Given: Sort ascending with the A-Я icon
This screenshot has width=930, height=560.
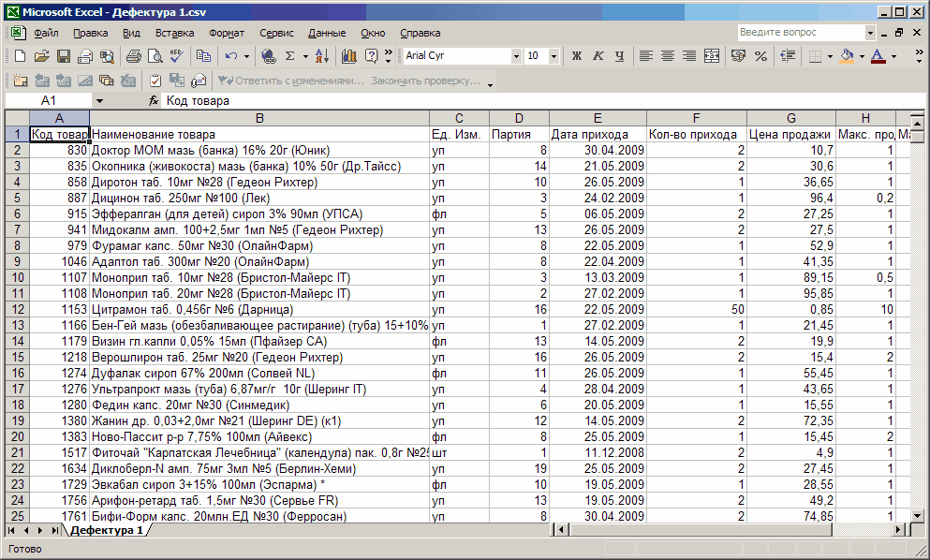Looking at the screenshot, I should [319, 56].
